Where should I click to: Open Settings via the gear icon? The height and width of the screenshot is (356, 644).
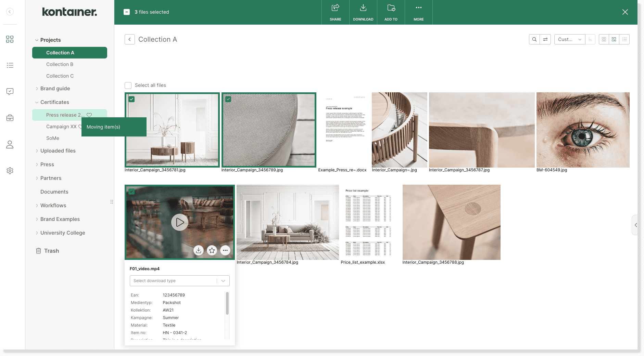tap(10, 171)
